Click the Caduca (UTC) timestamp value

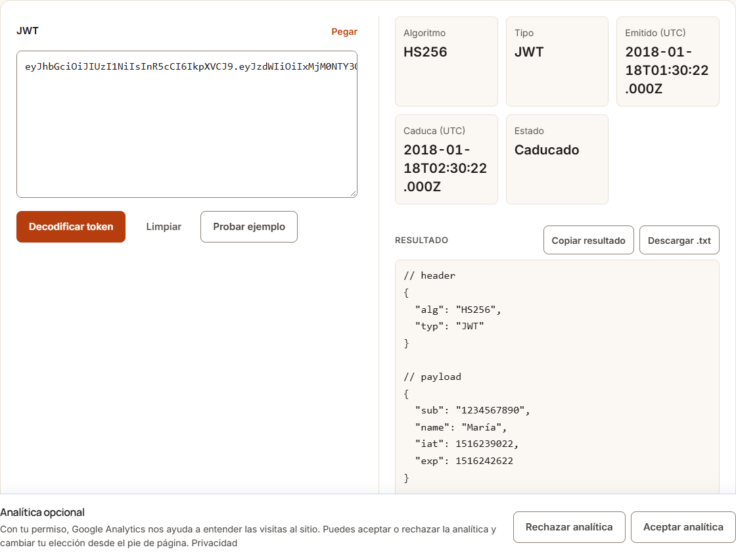tap(445, 168)
